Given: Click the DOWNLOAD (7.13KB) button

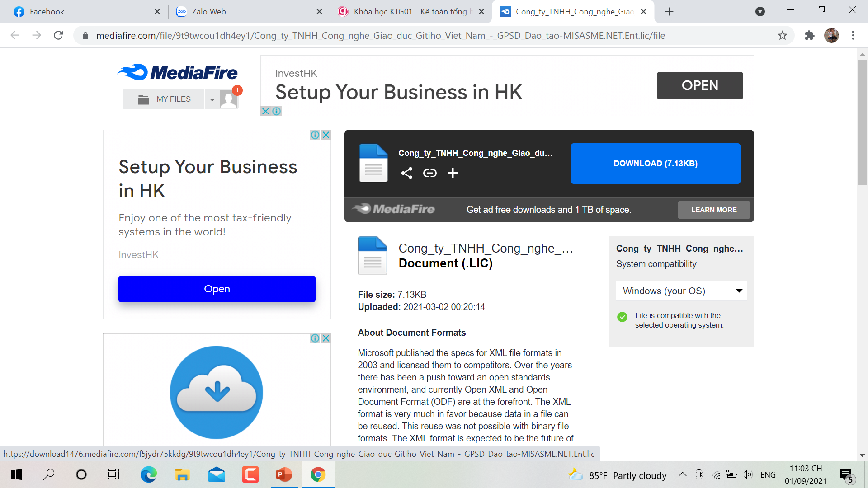Looking at the screenshot, I should pos(656,164).
